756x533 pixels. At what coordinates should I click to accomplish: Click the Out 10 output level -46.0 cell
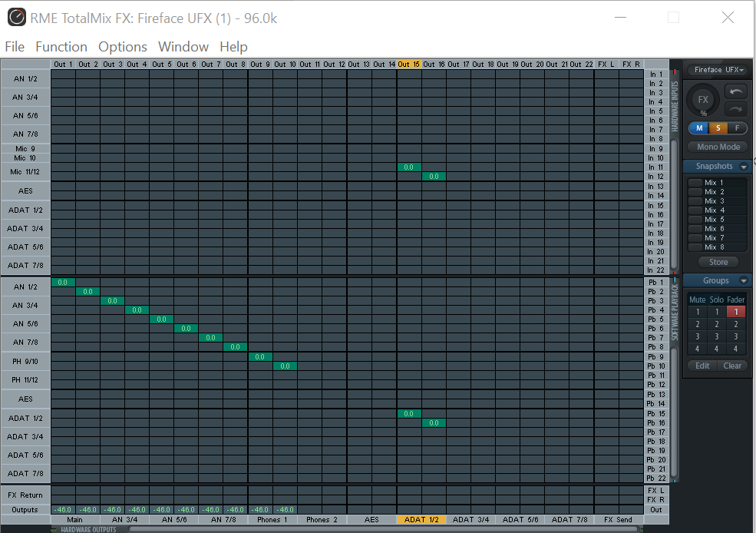click(x=285, y=509)
